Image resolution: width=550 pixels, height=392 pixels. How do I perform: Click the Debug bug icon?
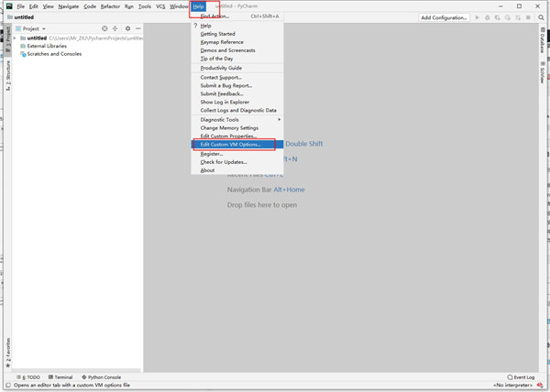point(488,17)
